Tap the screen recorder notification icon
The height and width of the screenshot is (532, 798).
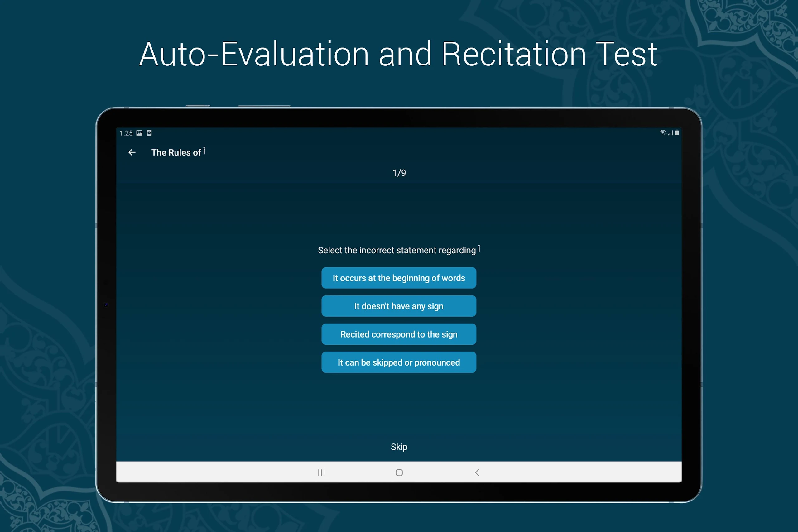click(x=149, y=133)
